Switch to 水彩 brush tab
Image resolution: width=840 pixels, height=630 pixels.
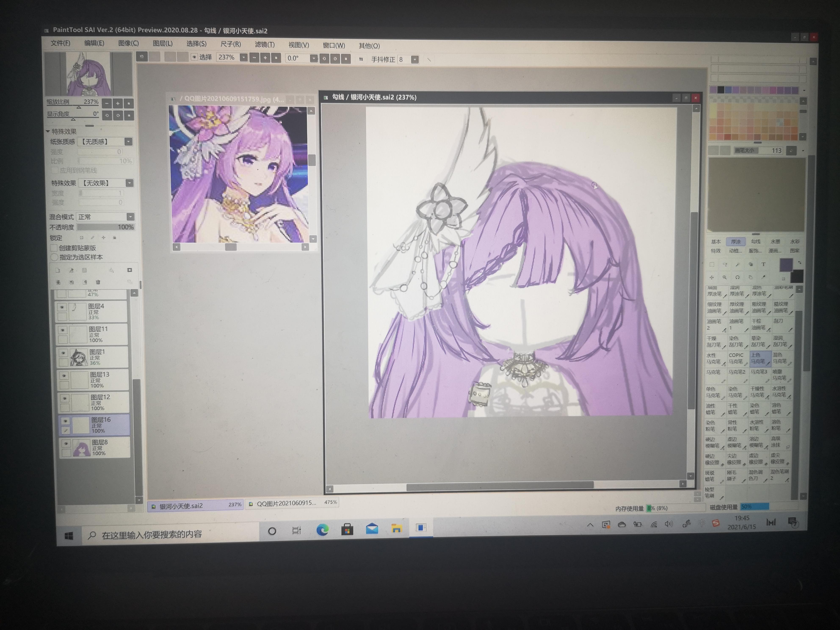point(794,242)
